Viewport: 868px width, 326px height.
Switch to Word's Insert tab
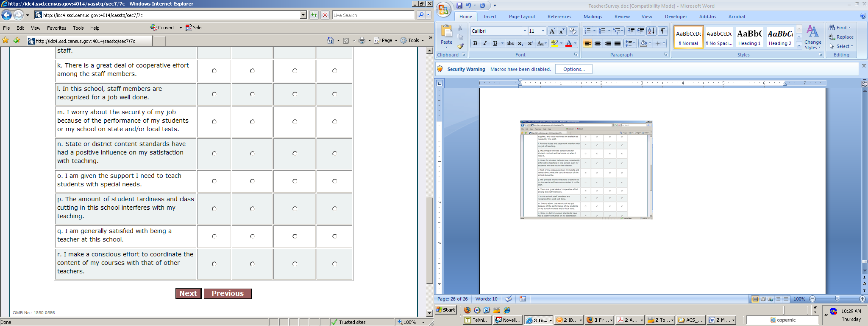490,17
